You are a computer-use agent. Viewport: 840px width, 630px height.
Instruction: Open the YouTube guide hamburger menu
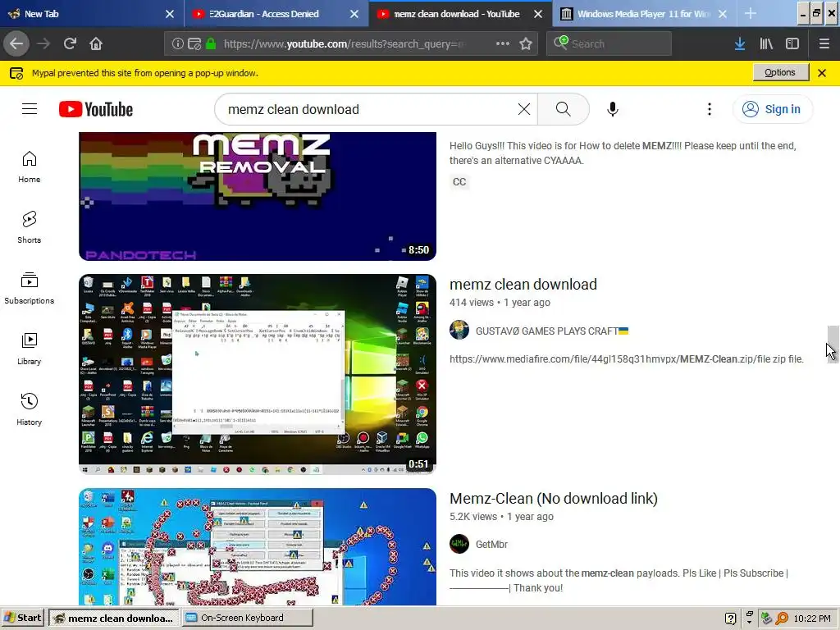coord(30,109)
